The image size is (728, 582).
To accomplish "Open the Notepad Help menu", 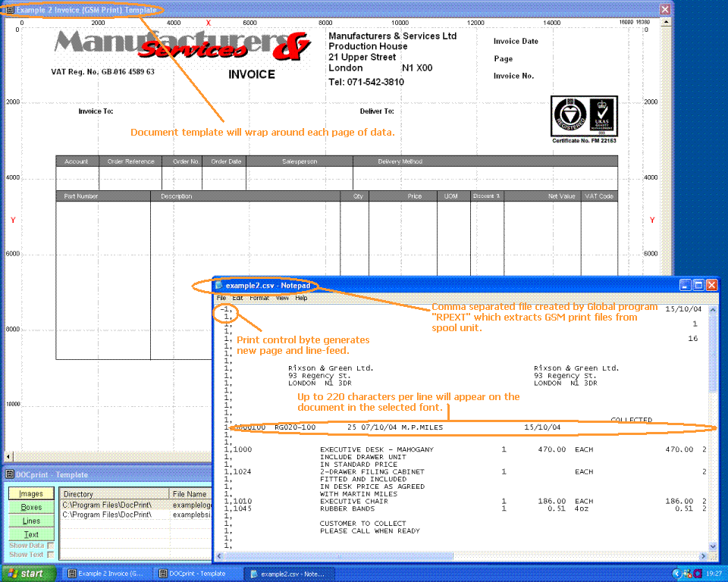I will [301, 298].
